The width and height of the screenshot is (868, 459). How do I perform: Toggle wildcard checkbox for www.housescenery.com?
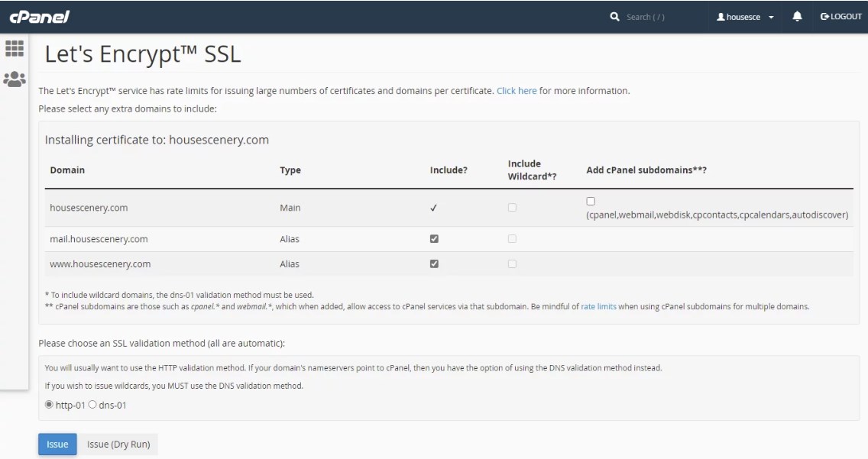512,264
